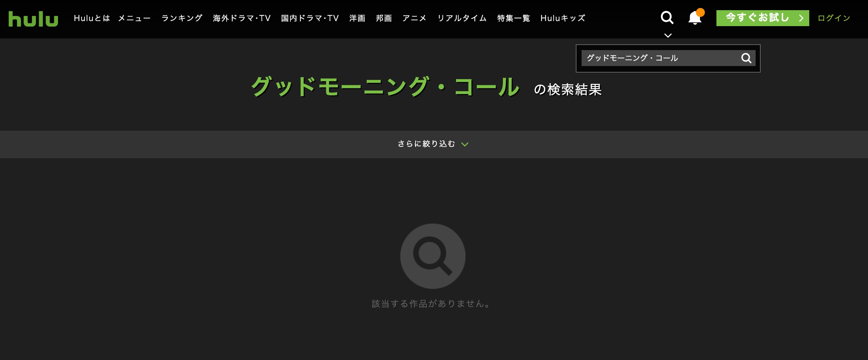Go to ランキング page

[x=182, y=18]
